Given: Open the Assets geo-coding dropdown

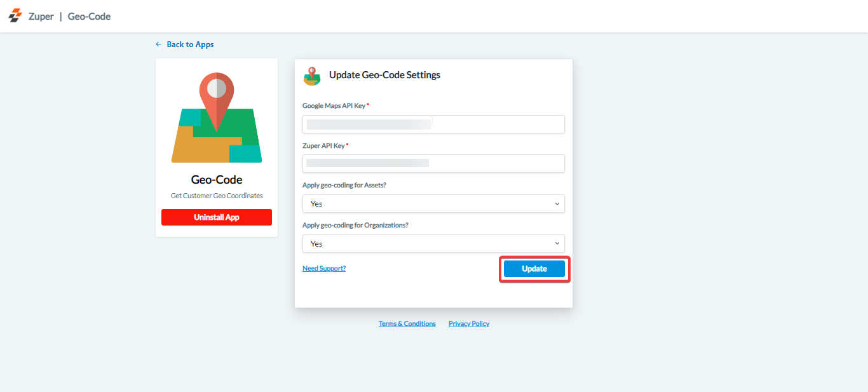Looking at the screenshot, I should [x=433, y=204].
